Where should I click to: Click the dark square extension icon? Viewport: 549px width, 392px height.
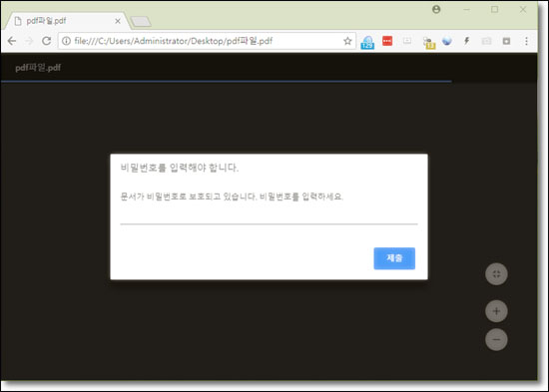click(506, 41)
